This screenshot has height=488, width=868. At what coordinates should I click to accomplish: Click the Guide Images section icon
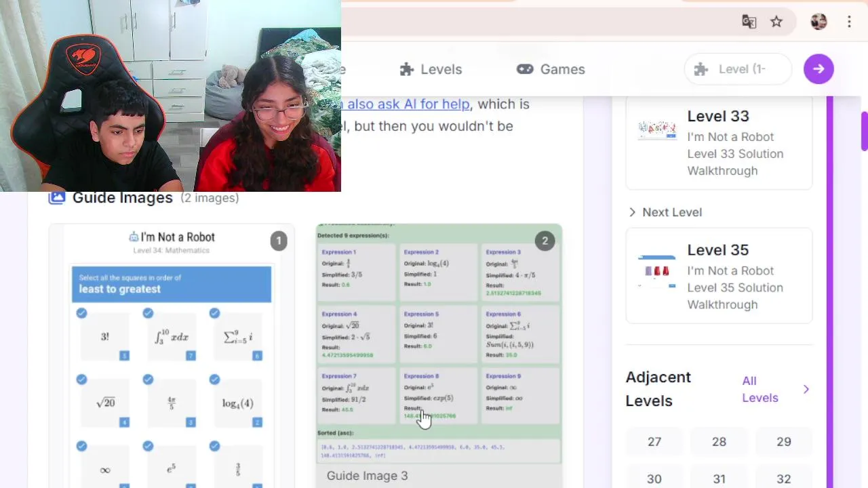[x=57, y=197]
